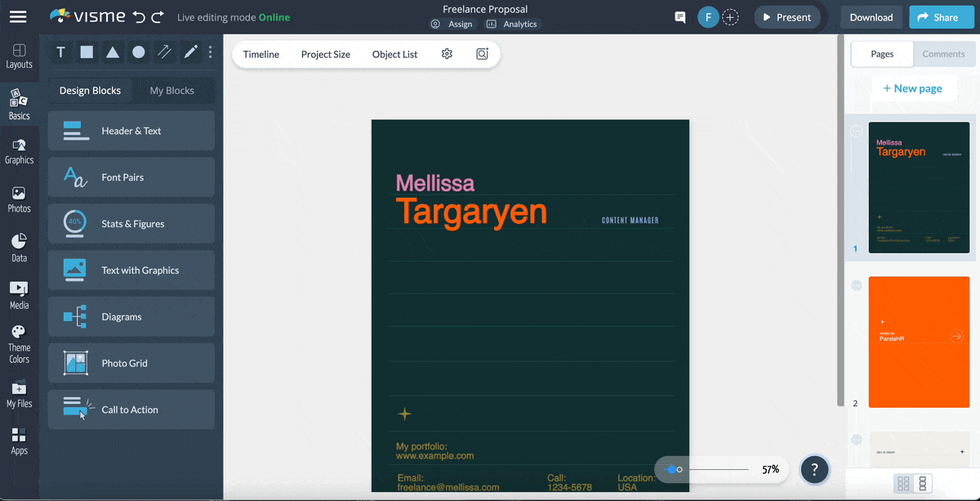Select the triangle shape tool

tap(113, 52)
